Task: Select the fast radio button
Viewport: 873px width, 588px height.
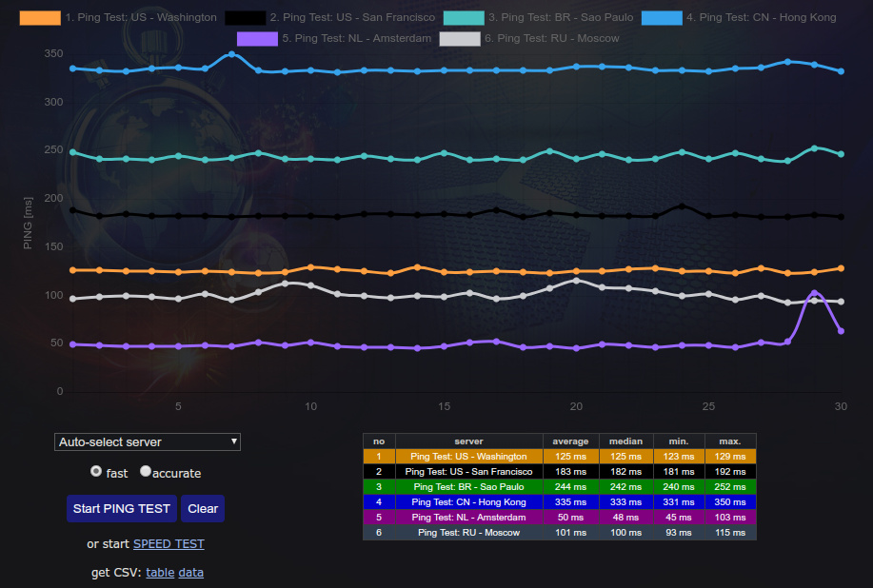Action: pyautogui.click(x=96, y=471)
